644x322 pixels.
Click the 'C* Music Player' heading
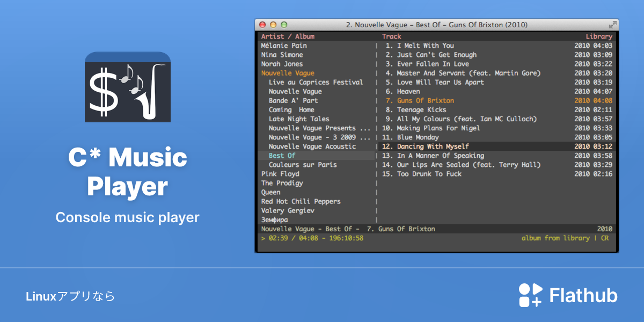pyautogui.click(x=128, y=172)
